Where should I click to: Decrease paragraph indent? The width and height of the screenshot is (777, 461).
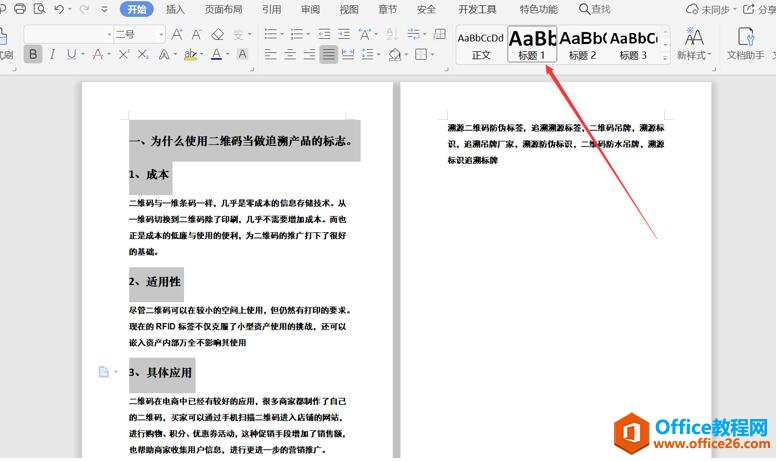click(324, 34)
